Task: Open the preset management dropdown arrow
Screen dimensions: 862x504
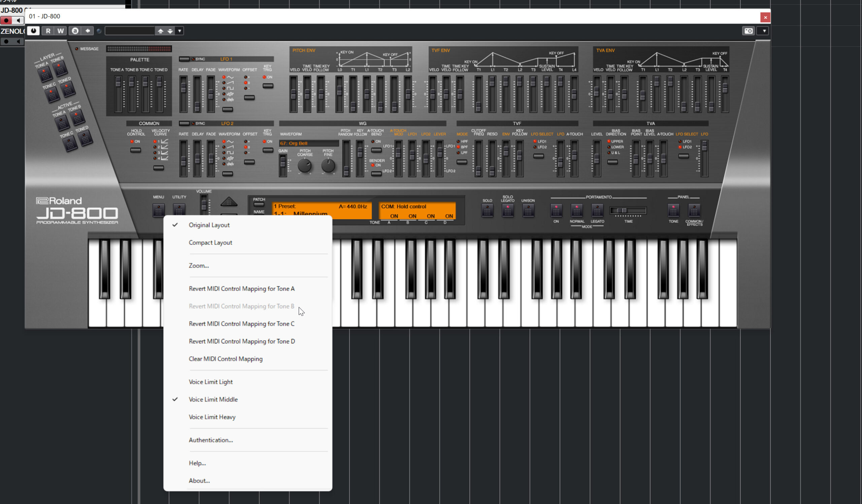Action: coord(179,31)
